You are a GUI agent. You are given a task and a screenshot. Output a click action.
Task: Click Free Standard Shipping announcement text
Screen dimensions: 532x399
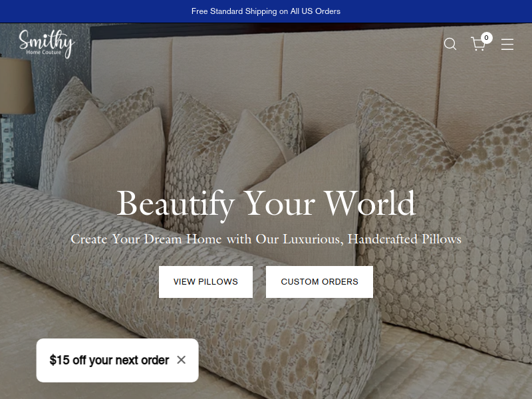pyautogui.click(x=265, y=11)
